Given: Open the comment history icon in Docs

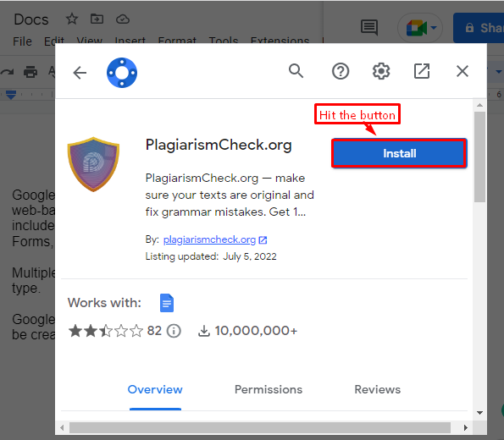Looking at the screenshot, I should (369, 28).
